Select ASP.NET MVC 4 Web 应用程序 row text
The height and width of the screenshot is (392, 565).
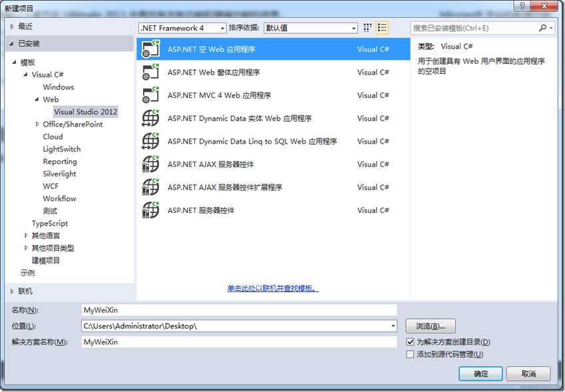tap(219, 95)
